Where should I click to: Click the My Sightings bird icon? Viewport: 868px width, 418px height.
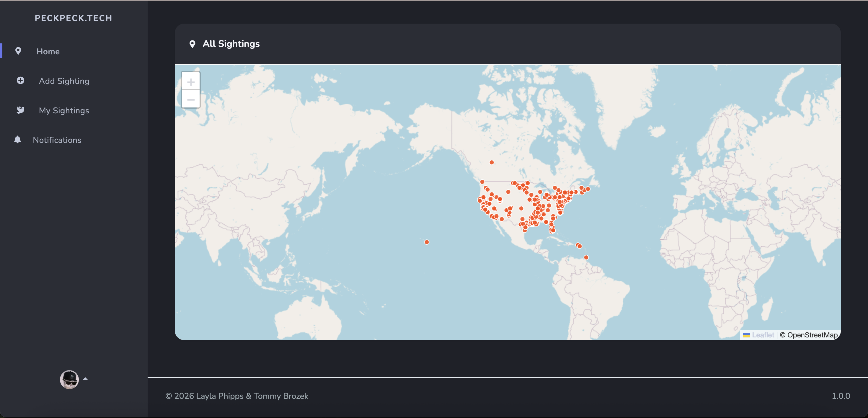pyautogui.click(x=21, y=110)
